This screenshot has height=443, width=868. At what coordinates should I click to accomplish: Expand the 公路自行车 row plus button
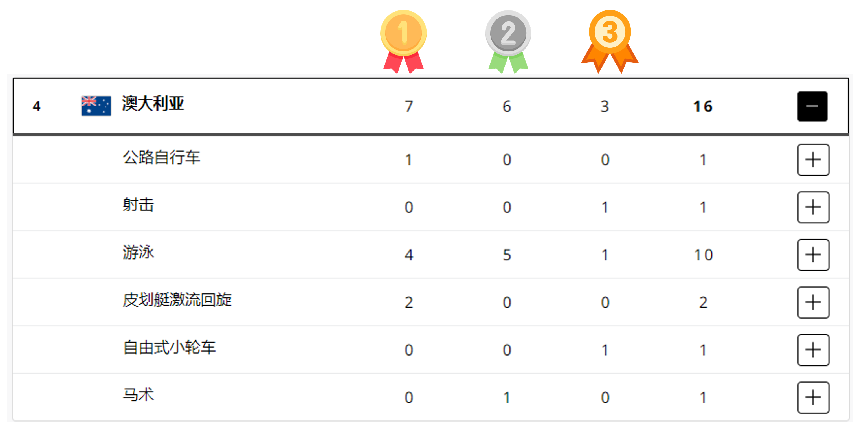coord(813,160)
